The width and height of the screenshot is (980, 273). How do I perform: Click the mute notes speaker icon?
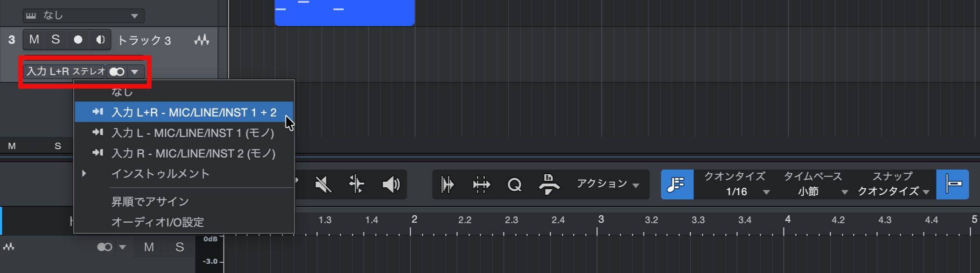click(323, 184)
